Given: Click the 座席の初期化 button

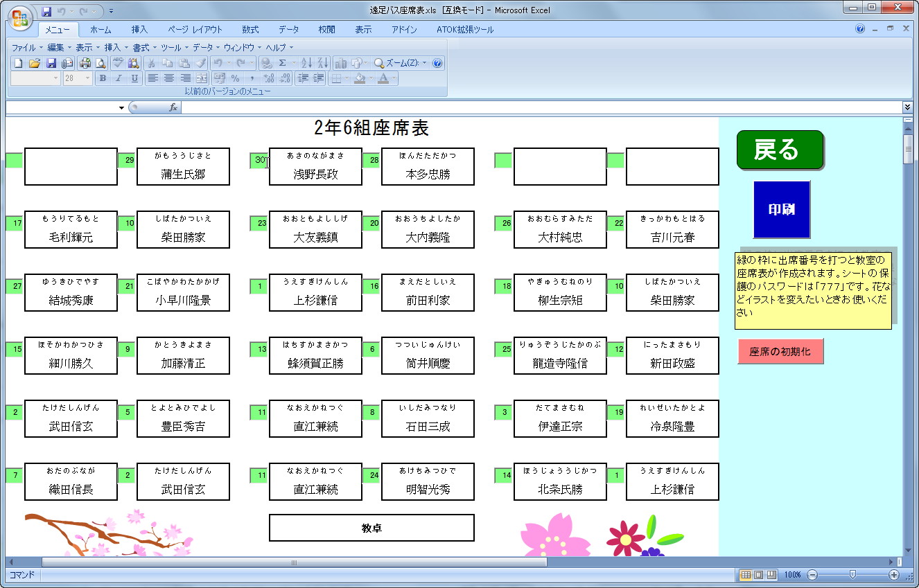Looking at the screenshot, I should [x=780, y=351].
